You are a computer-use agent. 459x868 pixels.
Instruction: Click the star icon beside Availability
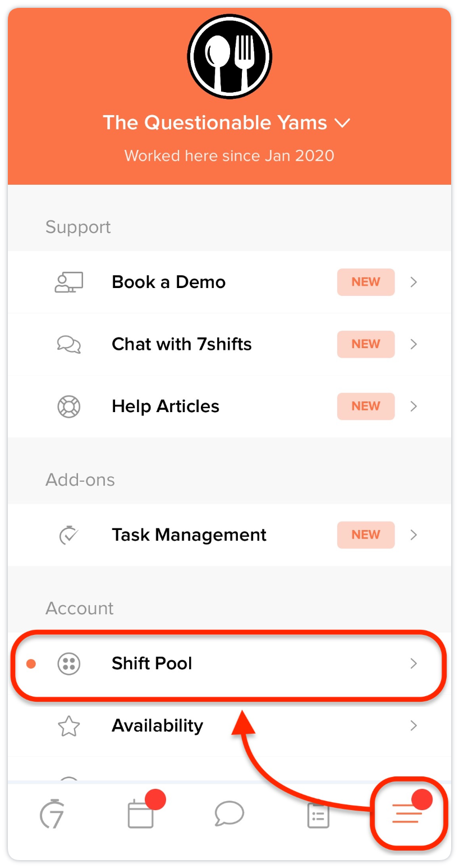point(69,725)
